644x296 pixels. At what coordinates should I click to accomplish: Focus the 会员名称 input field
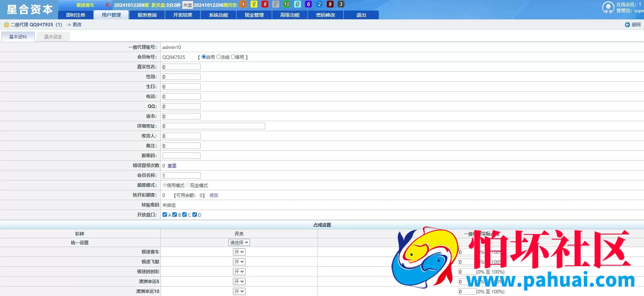tap(182, 176)
